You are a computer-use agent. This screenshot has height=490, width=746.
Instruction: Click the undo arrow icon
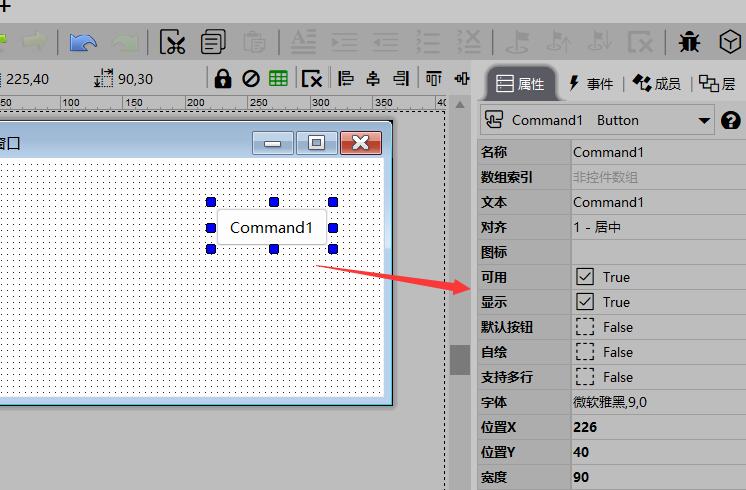pyautogui.click(x=83, y=42)
